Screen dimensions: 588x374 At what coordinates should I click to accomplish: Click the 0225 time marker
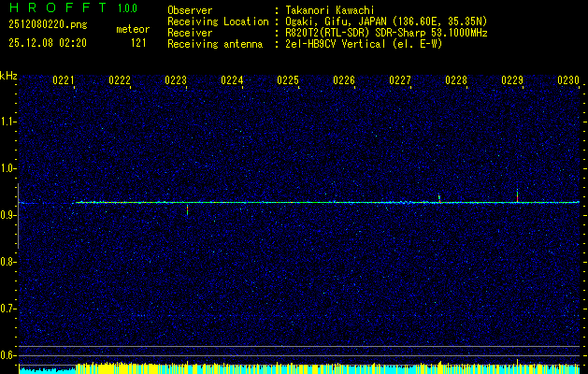pyautogui.click(x=288, y=80)
